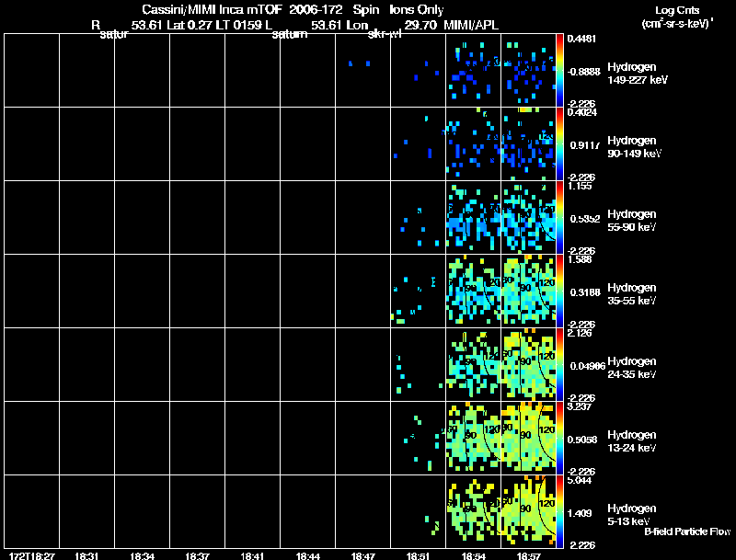
Task: Click the 18:57 image panel in the 149-227 keV row
Action: [x=528, y=71]
